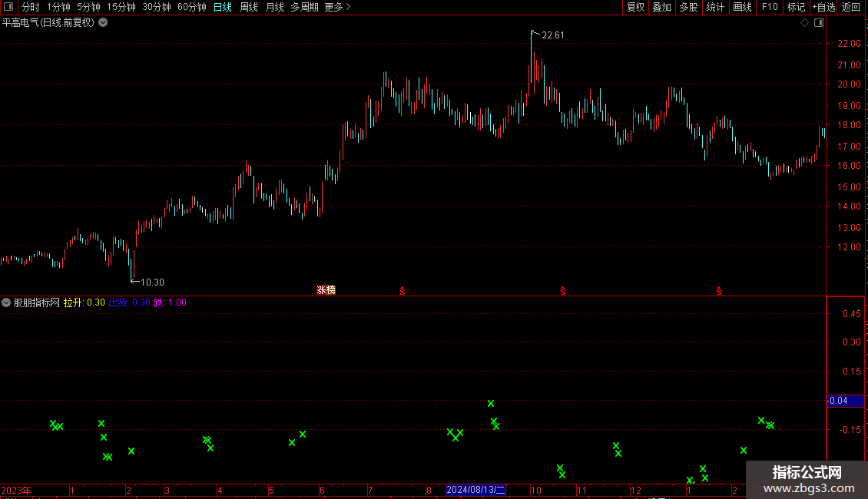The width and height of the screenshot is (868, 499).
Task: Open the 统计 statistics tool
Action: coord(715,7)
